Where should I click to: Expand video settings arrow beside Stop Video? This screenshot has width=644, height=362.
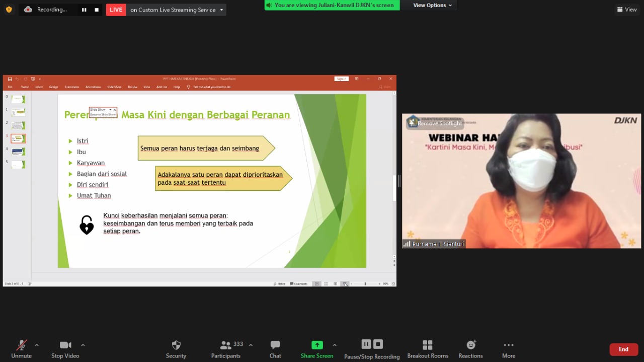pyautogui.click(x=83, y=345)
